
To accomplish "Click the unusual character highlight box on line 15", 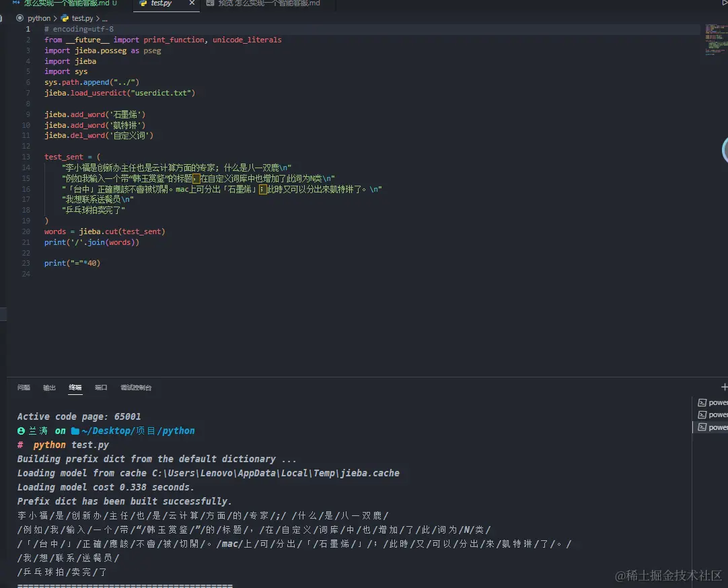I will (x=196, y=178).
